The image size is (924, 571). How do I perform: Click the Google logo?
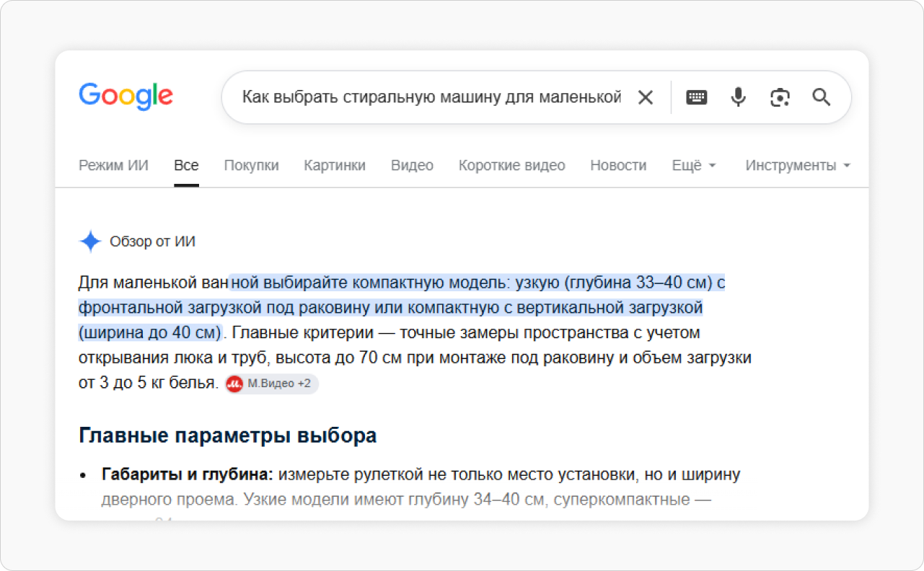(126, 97)
